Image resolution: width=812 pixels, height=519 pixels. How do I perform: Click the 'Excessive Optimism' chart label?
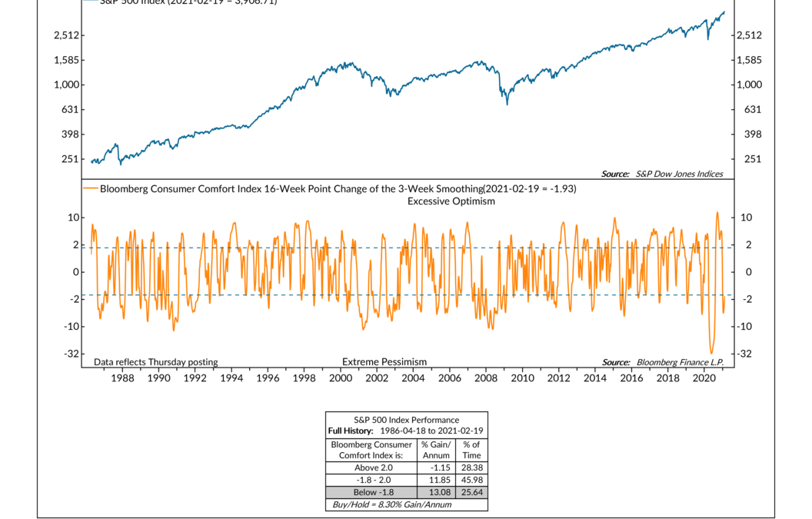[x=451, y=201]
